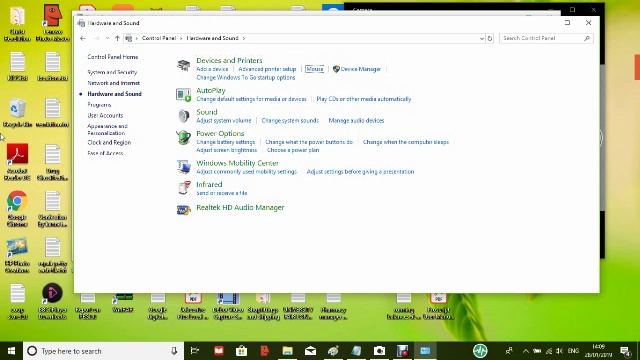Open Appearance and Personalization category
Image resolution: width=640 pixels, height=360 pixels.
pos(107,129)
